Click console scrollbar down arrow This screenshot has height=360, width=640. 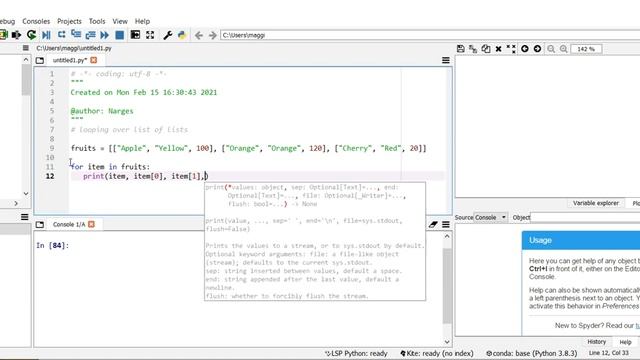click(x=447, y=342)
